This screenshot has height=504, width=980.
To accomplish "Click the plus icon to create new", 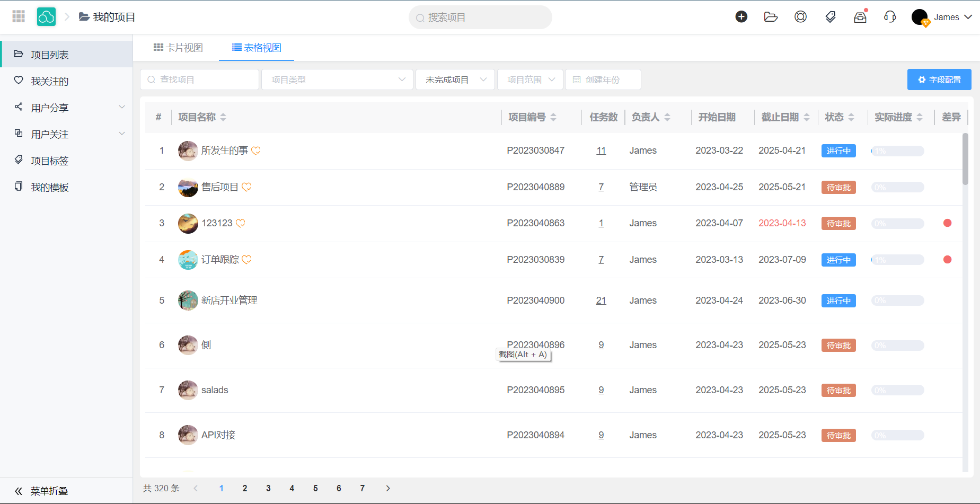I will click(x=741, y=17).
